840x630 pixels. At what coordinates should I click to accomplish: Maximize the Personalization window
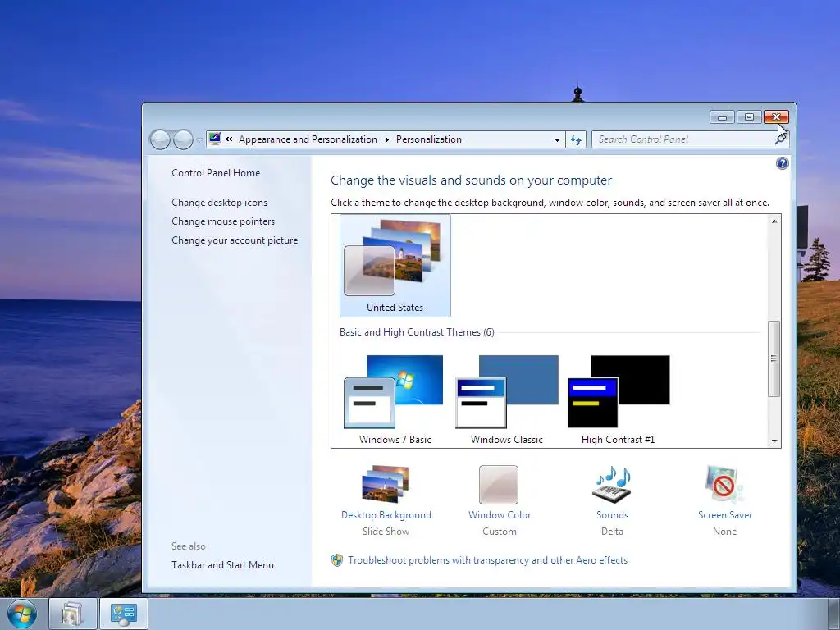(749, 116)
